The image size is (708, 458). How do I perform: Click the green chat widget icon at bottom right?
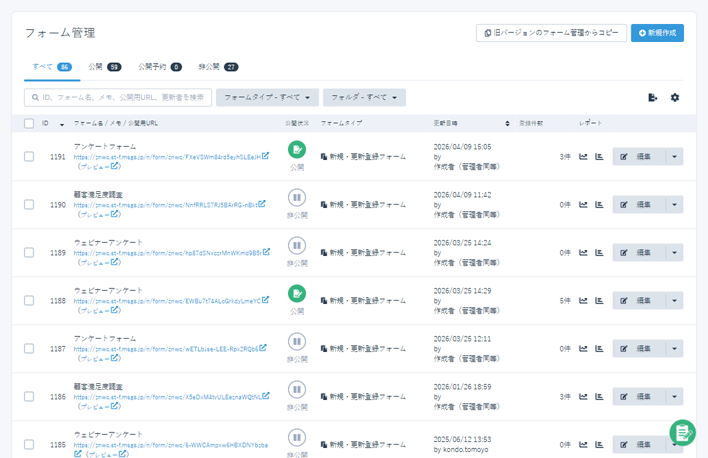tap(682, 432)
